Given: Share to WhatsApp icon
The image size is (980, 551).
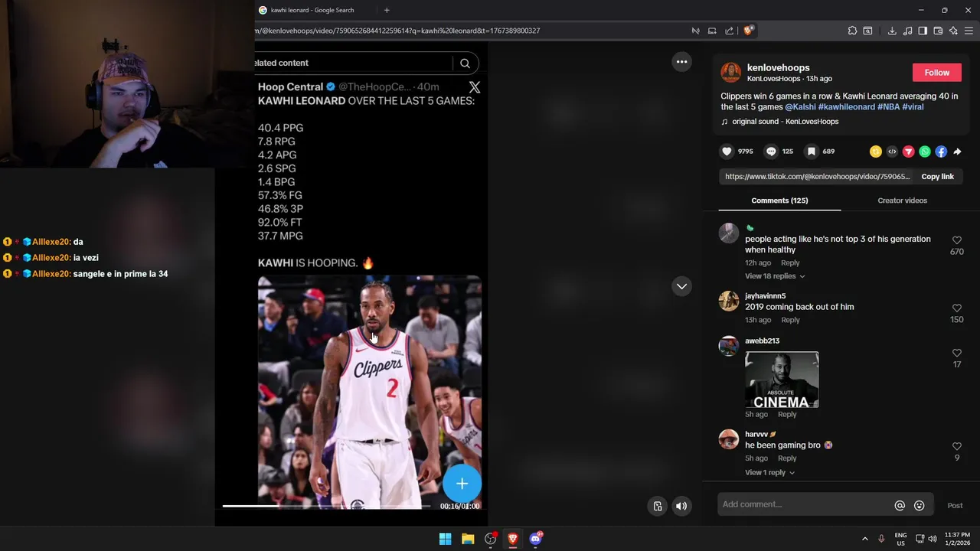Looking at the screenshot, I should coord(925,152).
